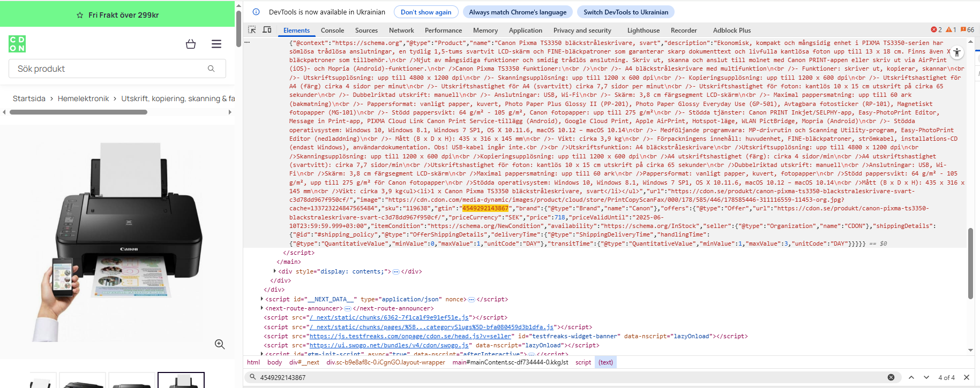The width and height of the screenshot is (980, 388).
Task: Expand the __NEXT_DATA__ script node
Action: click(262, 299)
